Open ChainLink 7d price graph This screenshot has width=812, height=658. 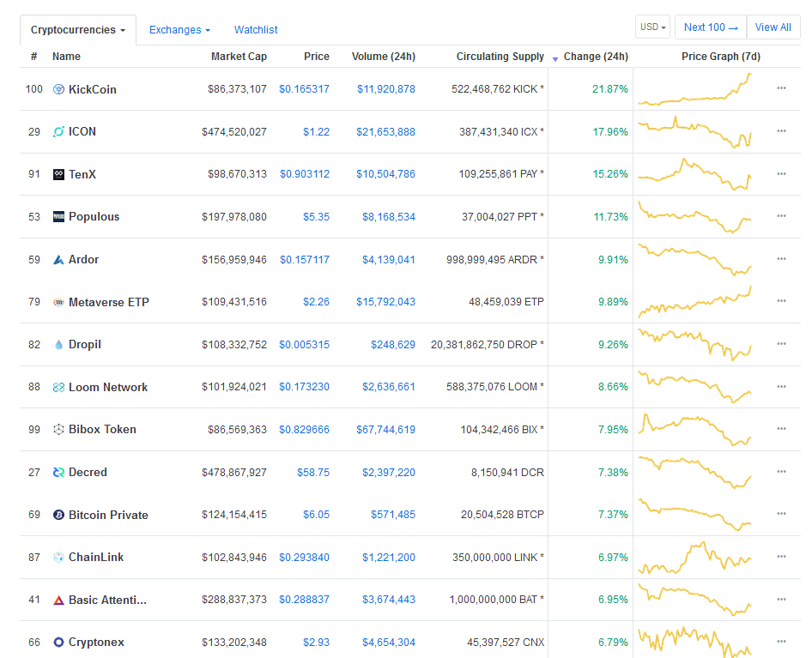[x=695, y=558]
